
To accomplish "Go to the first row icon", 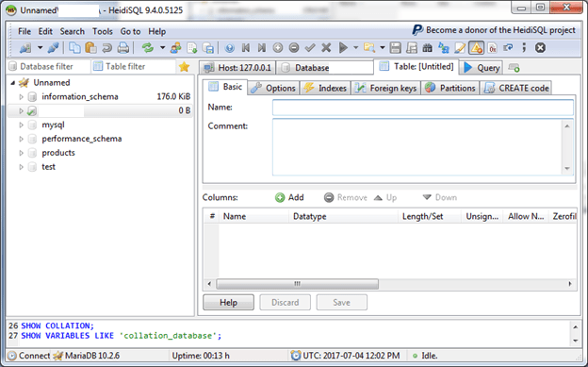I will pos(246,48).
